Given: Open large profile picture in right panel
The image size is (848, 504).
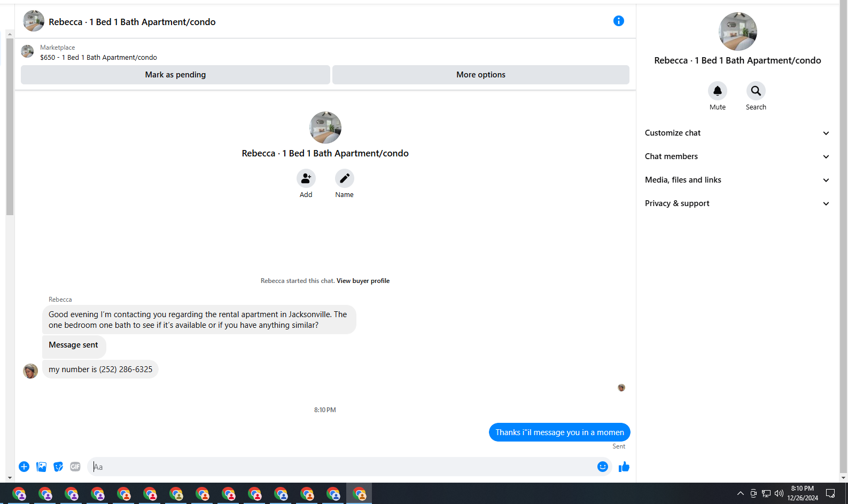Looking at the screenshot, I should point(738,31).
